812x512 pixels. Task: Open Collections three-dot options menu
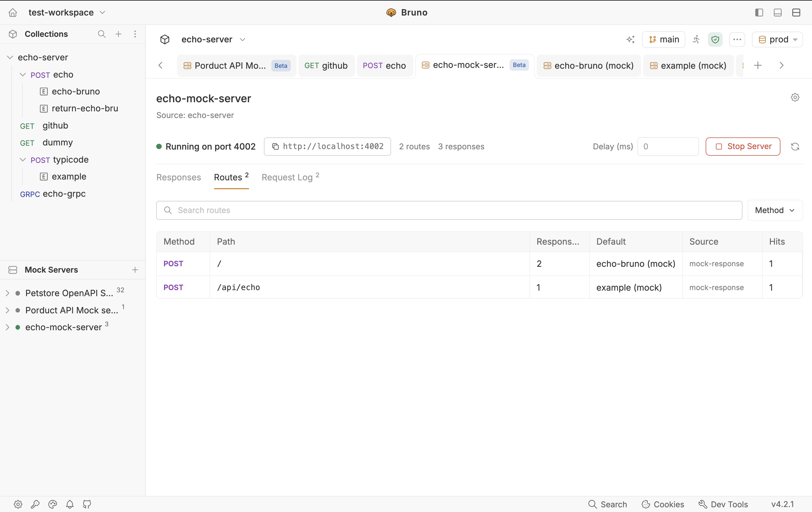(135, 34)
